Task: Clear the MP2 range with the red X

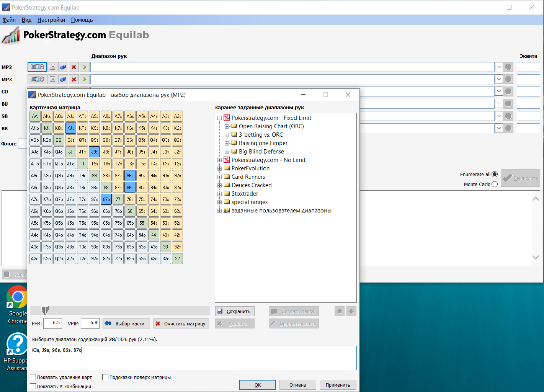Action: [x=74, y=67]
